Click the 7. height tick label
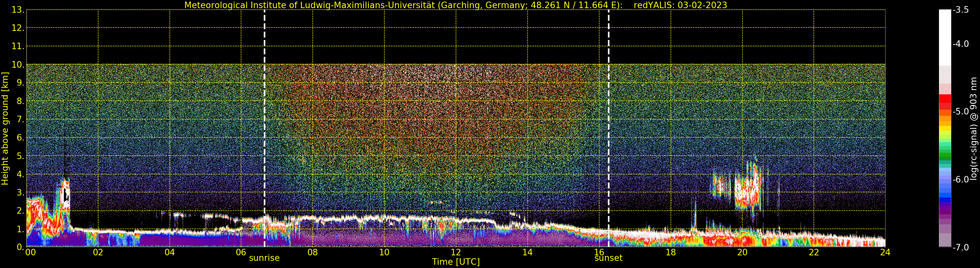This screenshot has height=268, width=980. tap(21, 119)
